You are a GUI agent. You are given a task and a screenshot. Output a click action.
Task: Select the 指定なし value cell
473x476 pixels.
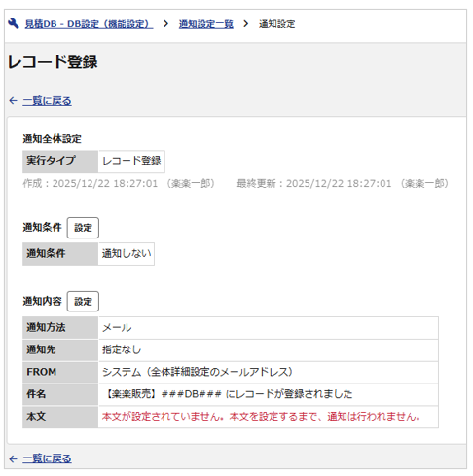point(269,350)
